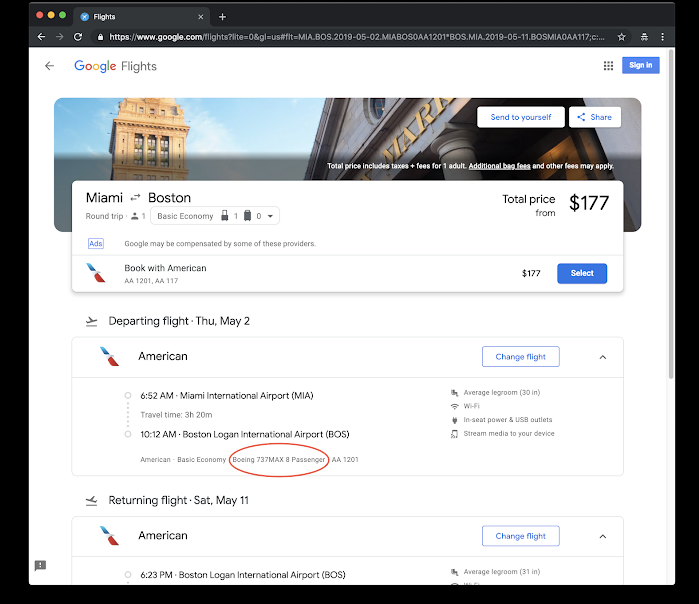Screen dimensions: 699x604
Task: Bookmark this page with the star icon
Action: click(x=622, y=37)
